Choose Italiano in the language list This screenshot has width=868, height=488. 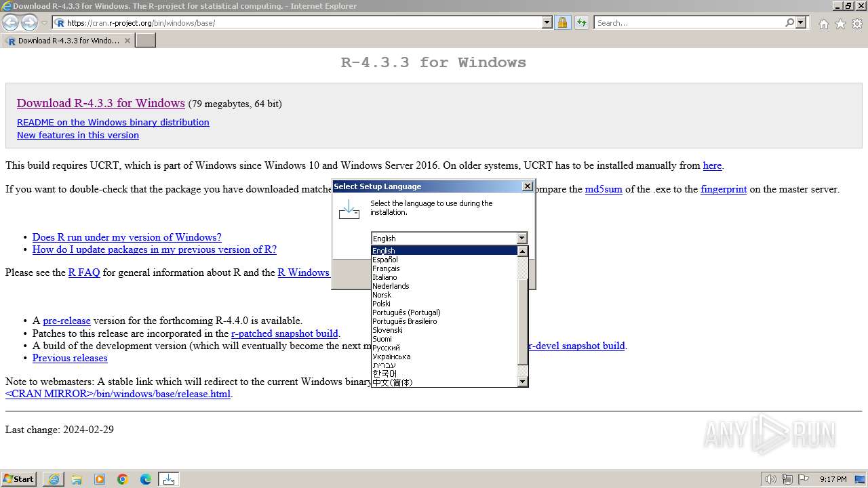444,277
